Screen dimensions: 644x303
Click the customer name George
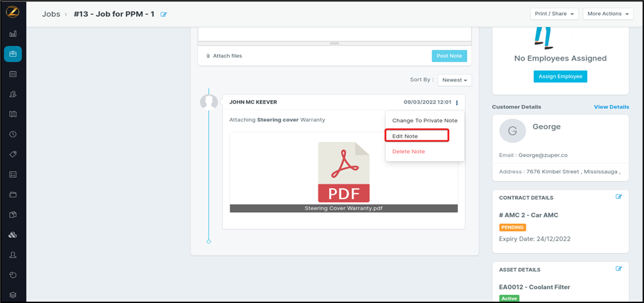[547, 127]
